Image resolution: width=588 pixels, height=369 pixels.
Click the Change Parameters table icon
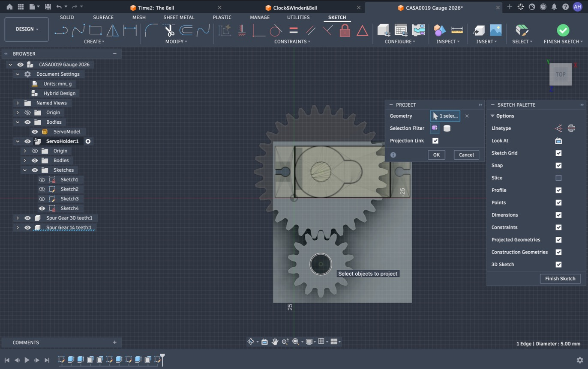[401, 30]
